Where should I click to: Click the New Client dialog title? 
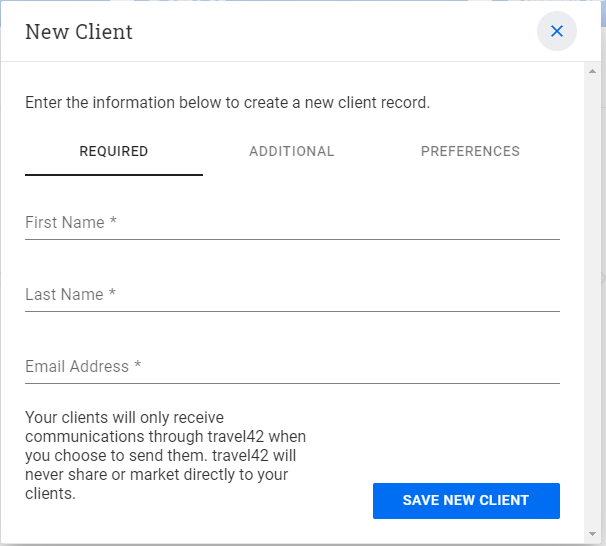[x=79, y=32]
